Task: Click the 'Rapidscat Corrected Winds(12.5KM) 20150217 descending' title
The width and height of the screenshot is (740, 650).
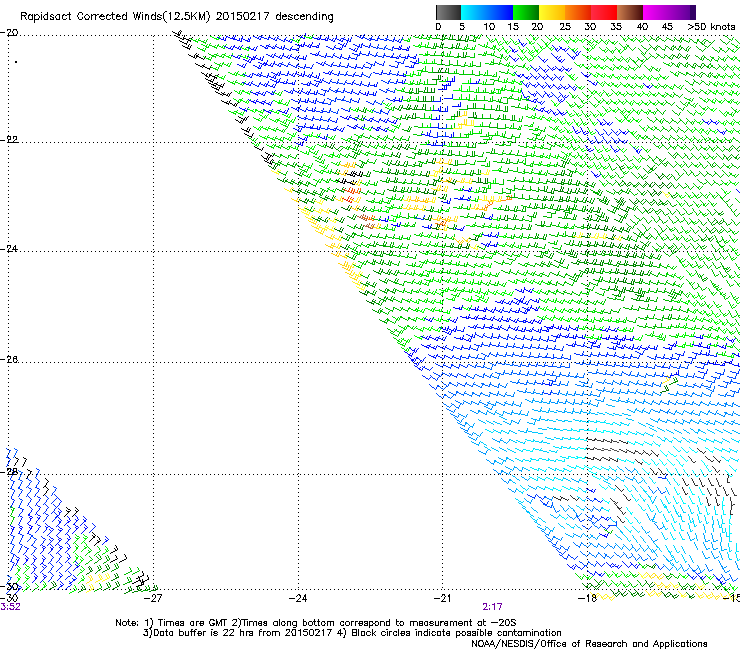Action: 177,17
